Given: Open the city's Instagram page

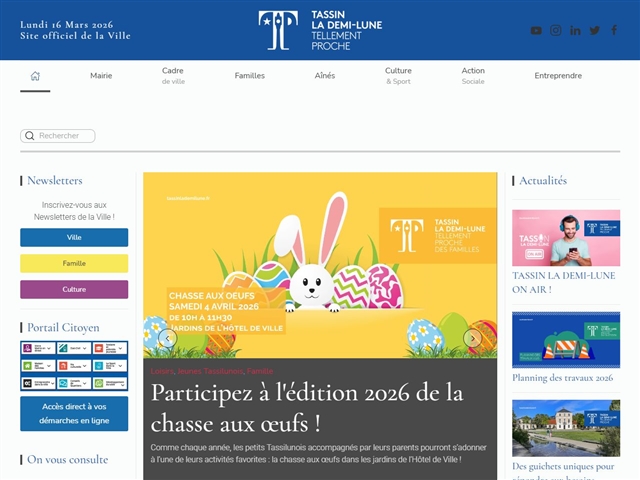Looking at the screenshot, I should 556,30.
